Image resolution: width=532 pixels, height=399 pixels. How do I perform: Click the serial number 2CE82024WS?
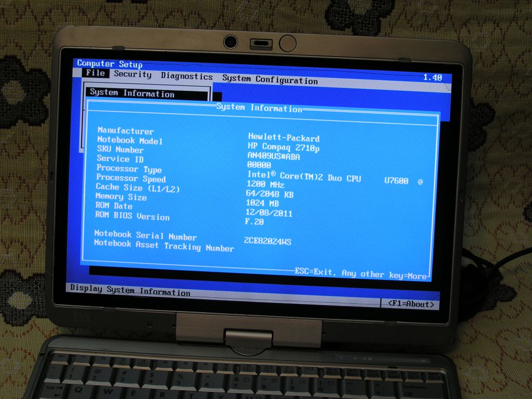pyautogui.click(x=268, y=241)
